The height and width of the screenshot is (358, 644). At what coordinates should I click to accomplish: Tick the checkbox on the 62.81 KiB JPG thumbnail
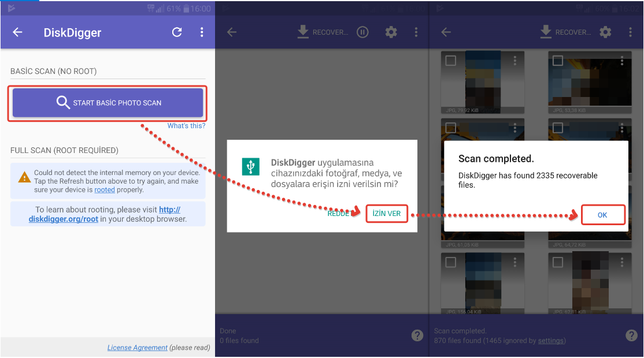coord(558,263)
